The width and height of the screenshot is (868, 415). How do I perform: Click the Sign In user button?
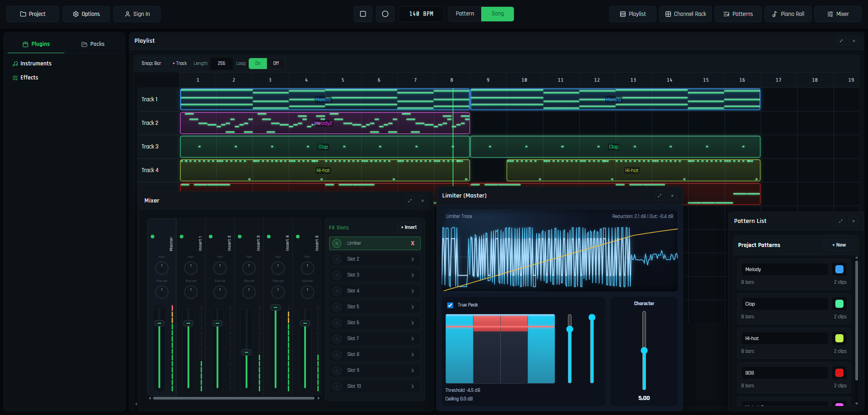pos(137,14)
